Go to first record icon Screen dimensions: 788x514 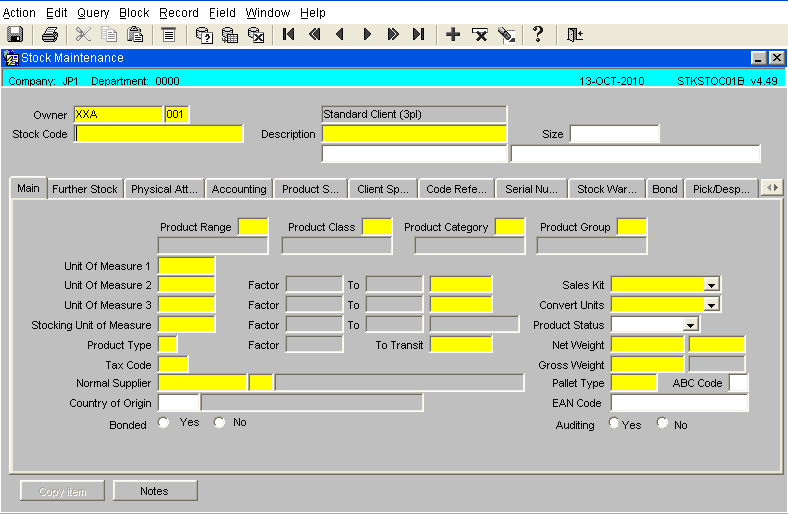pos(288,35)
